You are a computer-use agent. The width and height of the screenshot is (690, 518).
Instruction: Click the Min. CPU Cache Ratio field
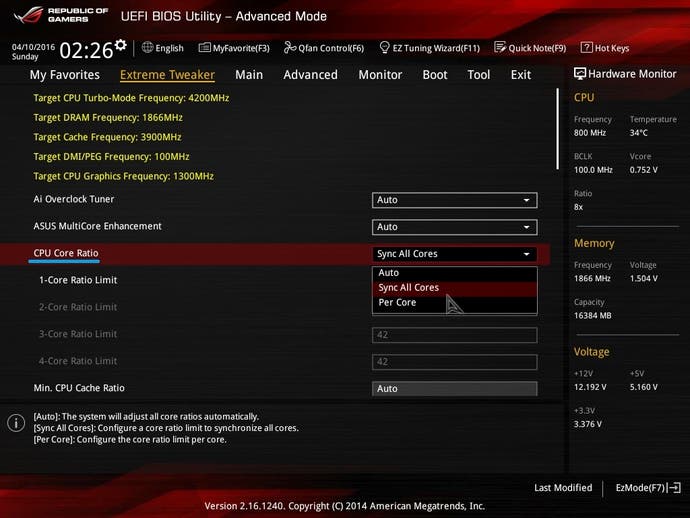point(455,389)
